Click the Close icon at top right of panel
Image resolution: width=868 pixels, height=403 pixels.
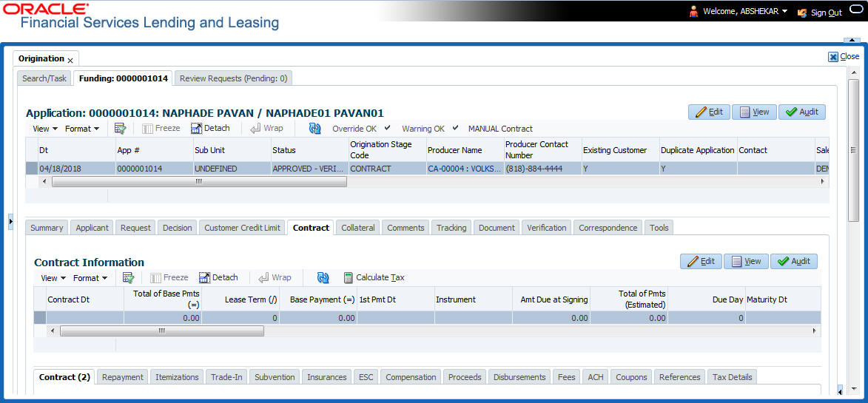tap(833, 56)
